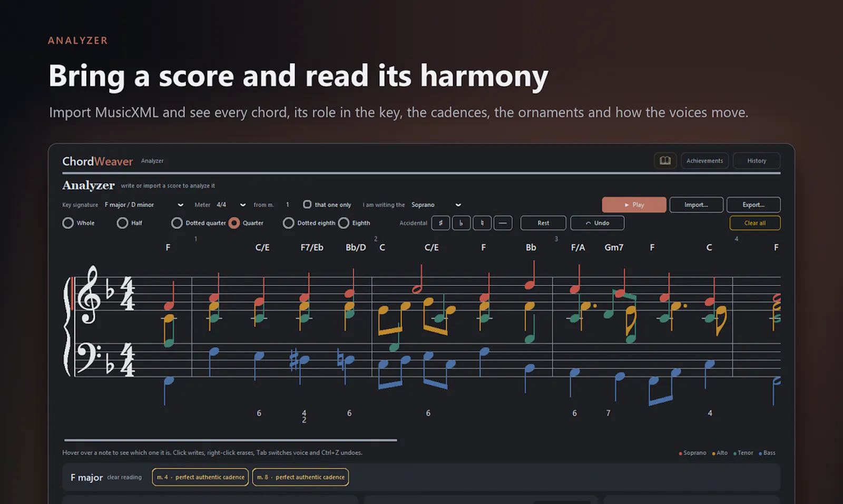Open the Meter 4/4 dropdown
The width and height of the screenshot is (843, 504).
tap(231, 205)
